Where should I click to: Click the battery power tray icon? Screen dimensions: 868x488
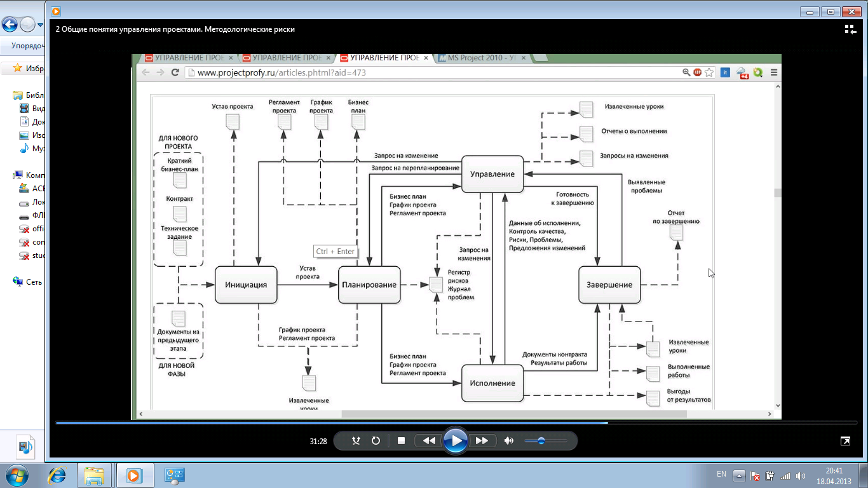[770, 476]
